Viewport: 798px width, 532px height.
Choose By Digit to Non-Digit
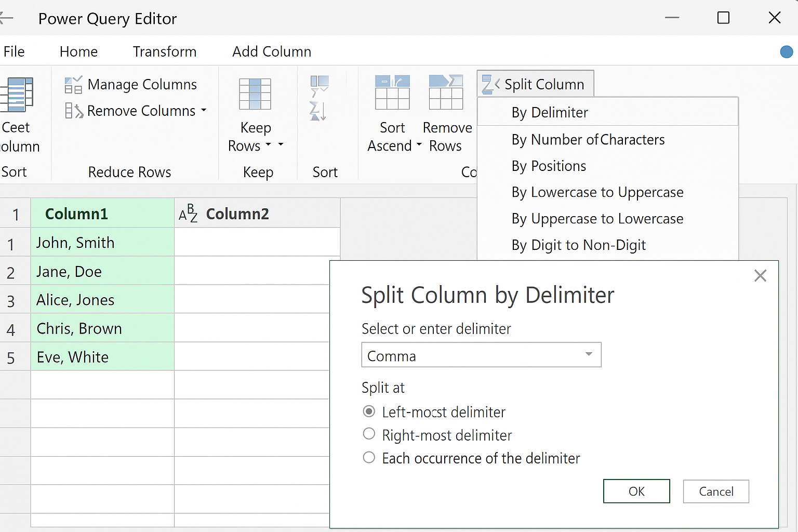tap(607, 245)
